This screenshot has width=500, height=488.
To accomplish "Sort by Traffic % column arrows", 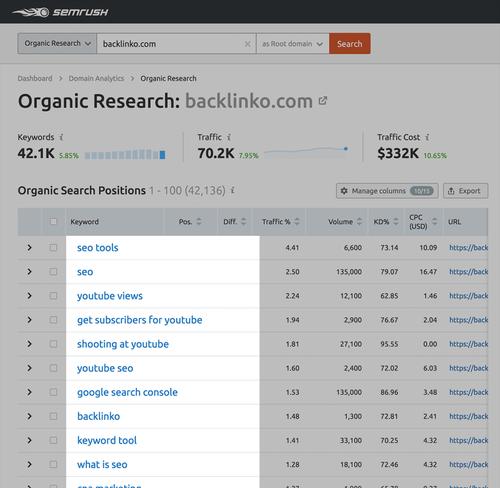I will pos(297,221).
